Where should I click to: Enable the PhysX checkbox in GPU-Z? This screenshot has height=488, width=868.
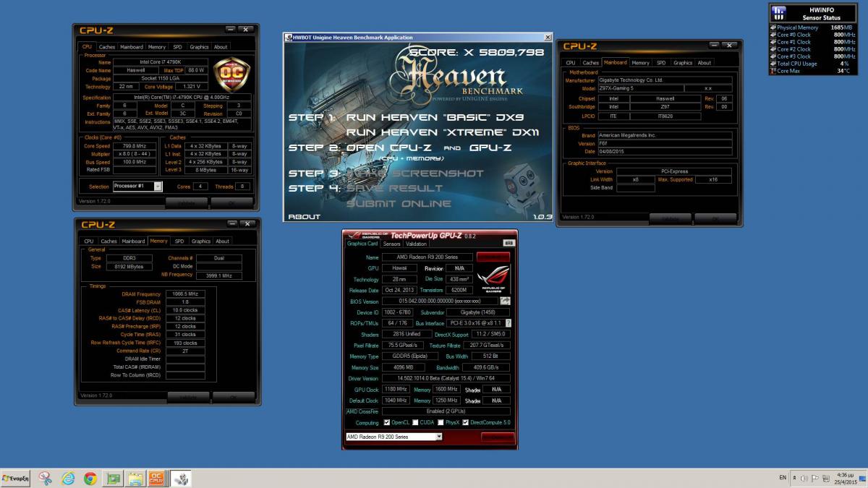pos(441,422)
